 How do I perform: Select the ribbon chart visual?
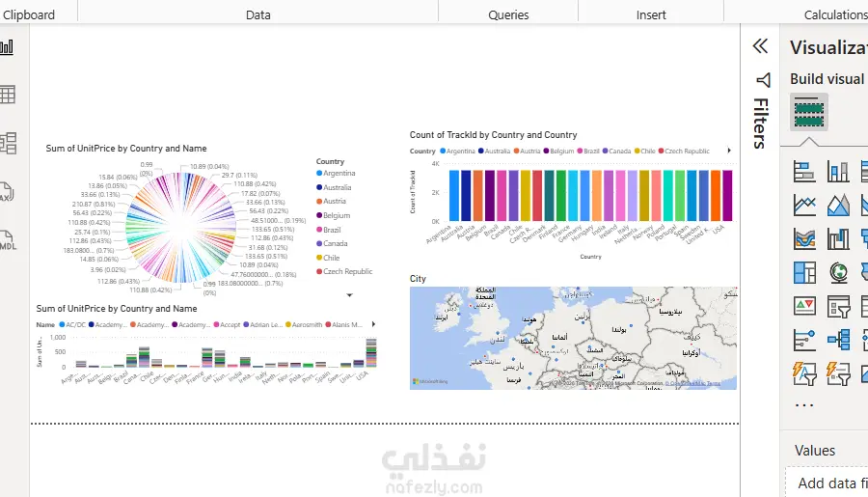pos(803,239)
